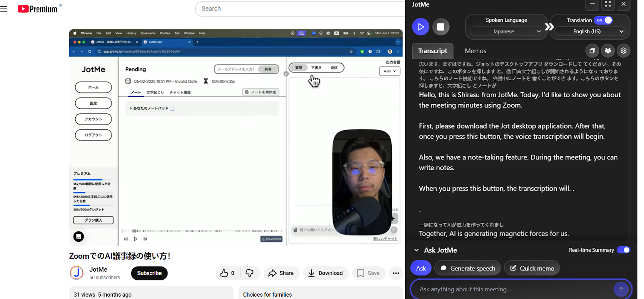Click the transcript line about note-taking feature

click(x=518, y=162)
